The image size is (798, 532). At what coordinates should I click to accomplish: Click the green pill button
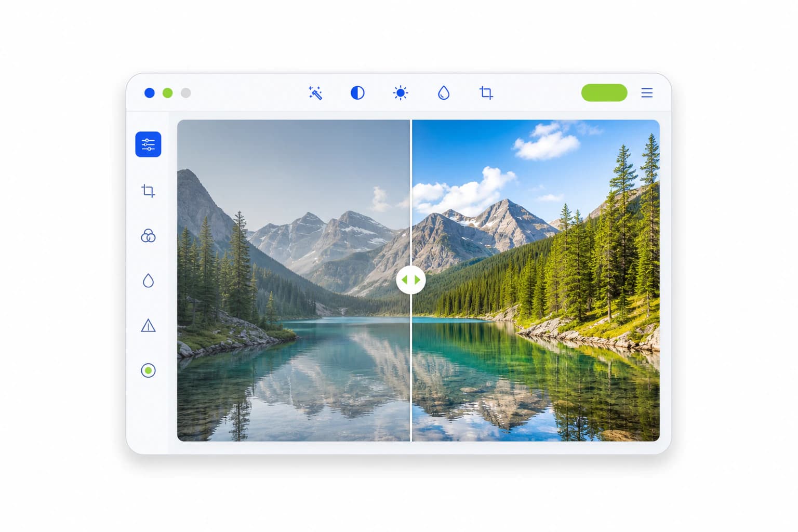604,93
